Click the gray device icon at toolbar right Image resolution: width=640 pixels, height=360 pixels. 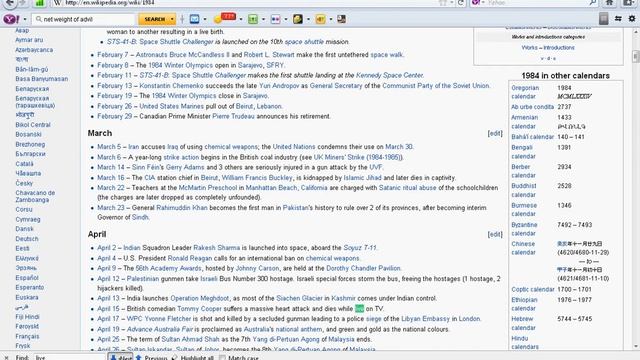click(604, 18)
